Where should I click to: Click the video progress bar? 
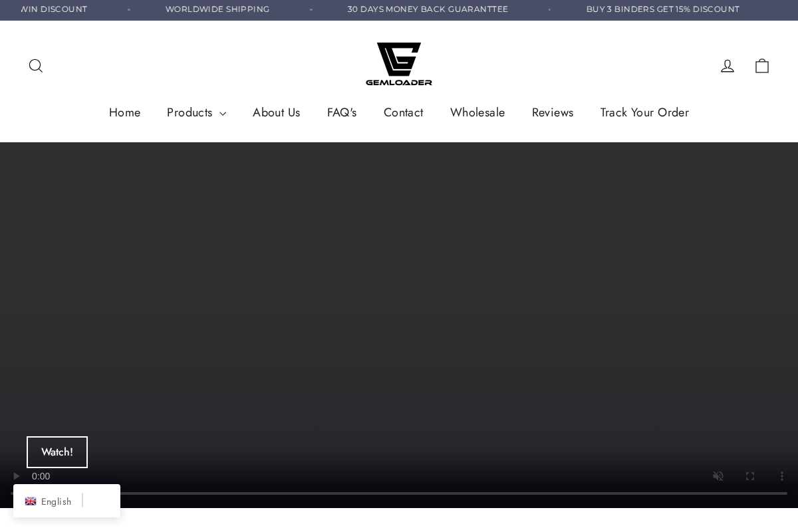coord(399,493)
